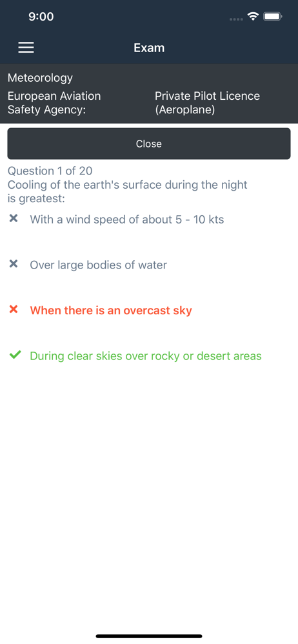Choose answer 'With a wind speed of about 5 - 10 kts'

tap(127, 220)
